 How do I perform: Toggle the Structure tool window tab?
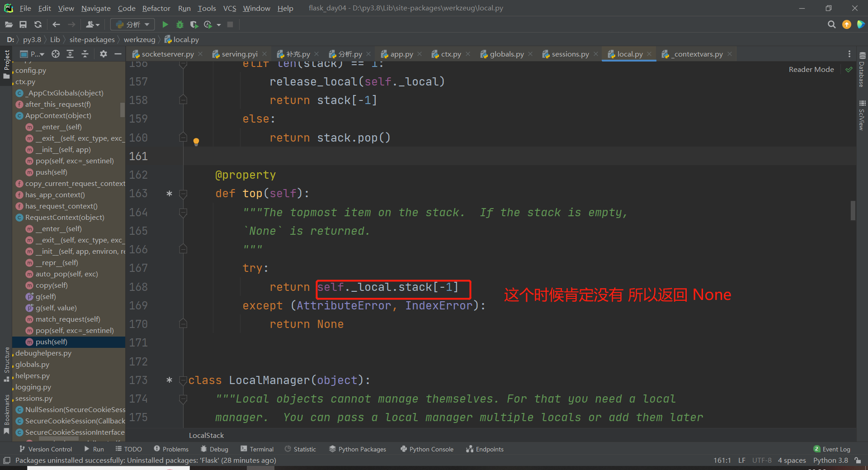[x=6, y=364]
